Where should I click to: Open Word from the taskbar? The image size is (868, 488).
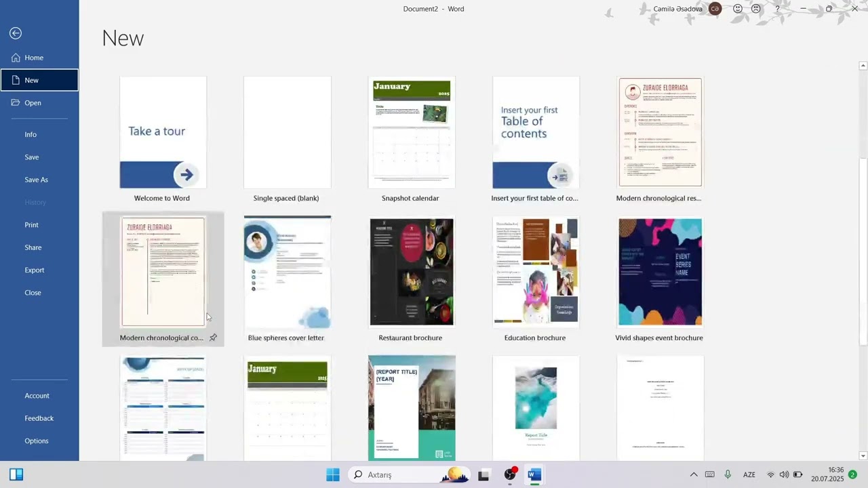tap(534, 474)
